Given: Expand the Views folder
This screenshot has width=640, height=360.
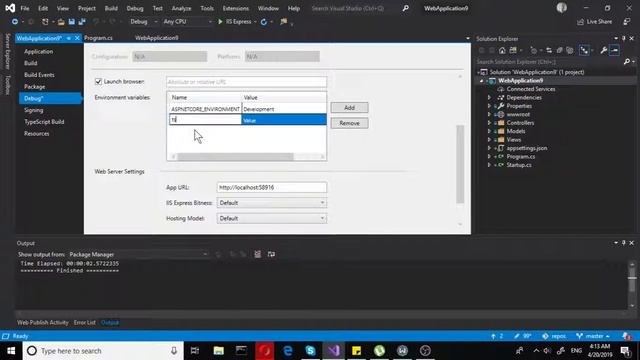Looking at the screenshot, I should click(x=489, y=140).
